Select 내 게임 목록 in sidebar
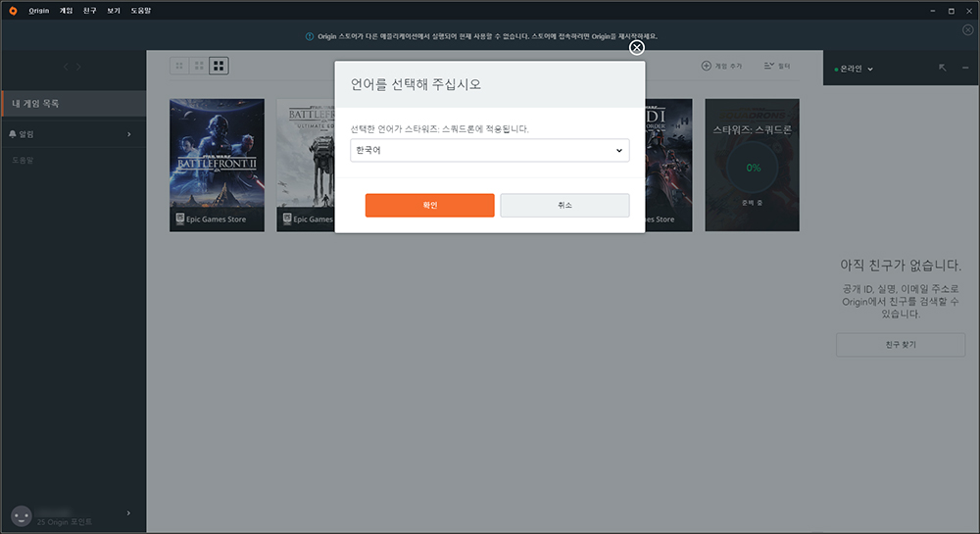Screen dimensions: 980x534 pyautogui.click(x=73, y=104)
